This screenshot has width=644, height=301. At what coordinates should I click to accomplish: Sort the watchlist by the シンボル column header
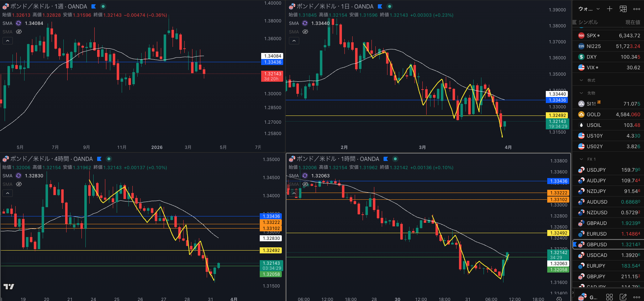(x=588, y=22)
